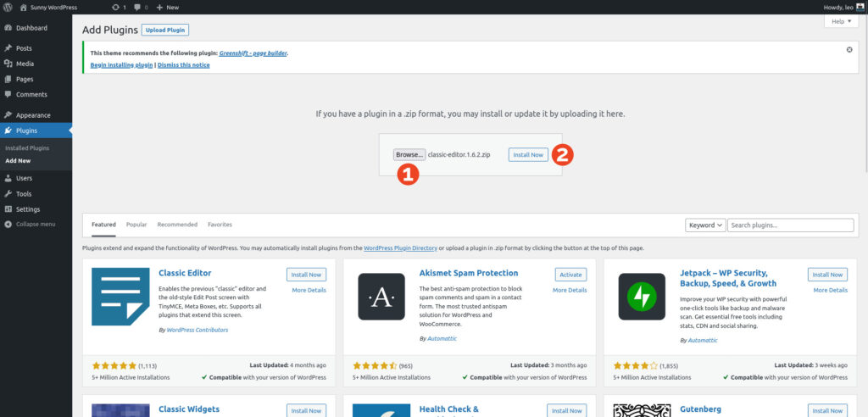Viewport: 868px width, 417px height.
Task: Activate the Akismet Spam Protection plugin
Action: click(x=570, y=275)
